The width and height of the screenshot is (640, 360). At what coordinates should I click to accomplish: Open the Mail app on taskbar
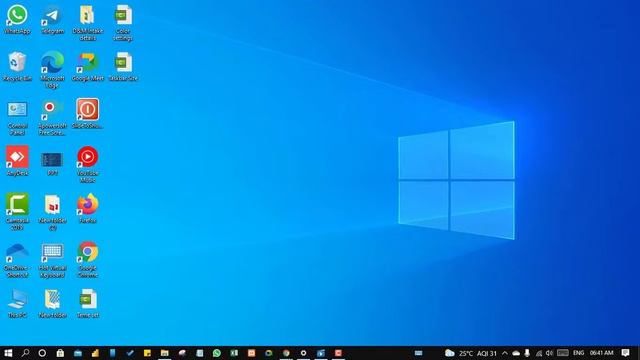pyautogui.click(x=78, y=353)
